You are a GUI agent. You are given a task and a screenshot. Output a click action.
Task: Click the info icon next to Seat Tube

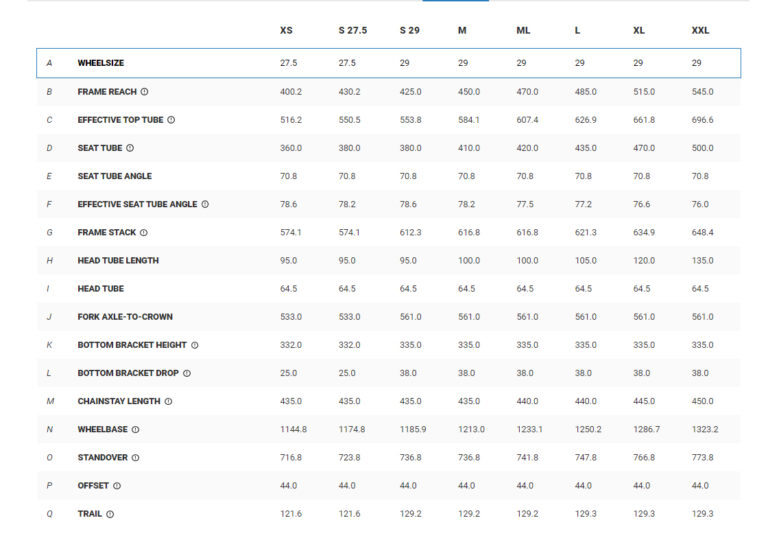(x=130, y=148)
